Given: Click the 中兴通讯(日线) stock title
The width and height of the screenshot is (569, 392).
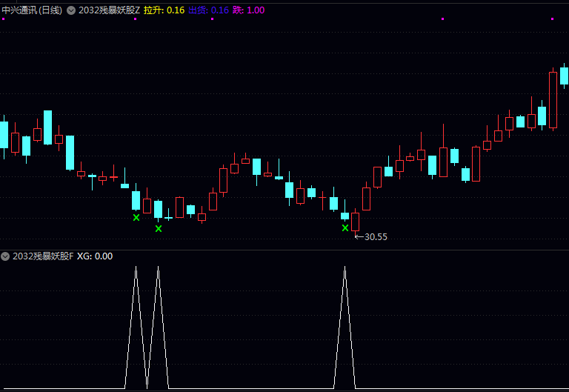Looking at the screenshot, I should coord(32,10).
